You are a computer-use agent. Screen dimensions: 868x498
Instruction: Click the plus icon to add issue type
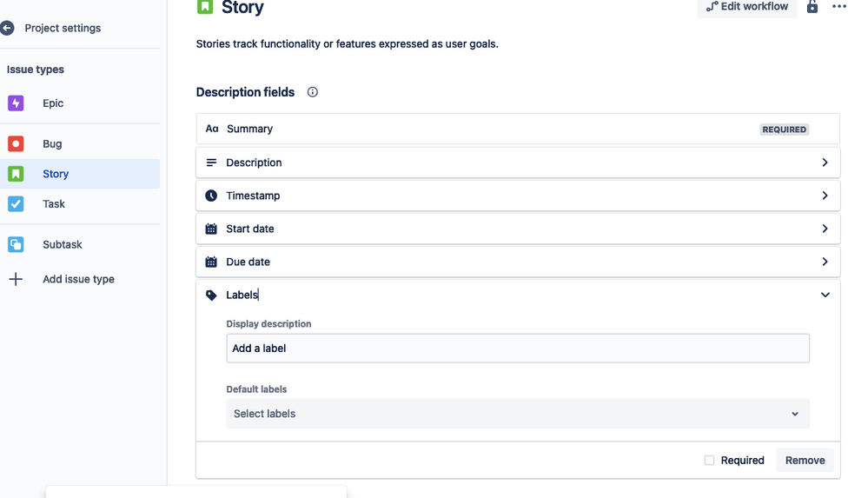tap(16, 279)
